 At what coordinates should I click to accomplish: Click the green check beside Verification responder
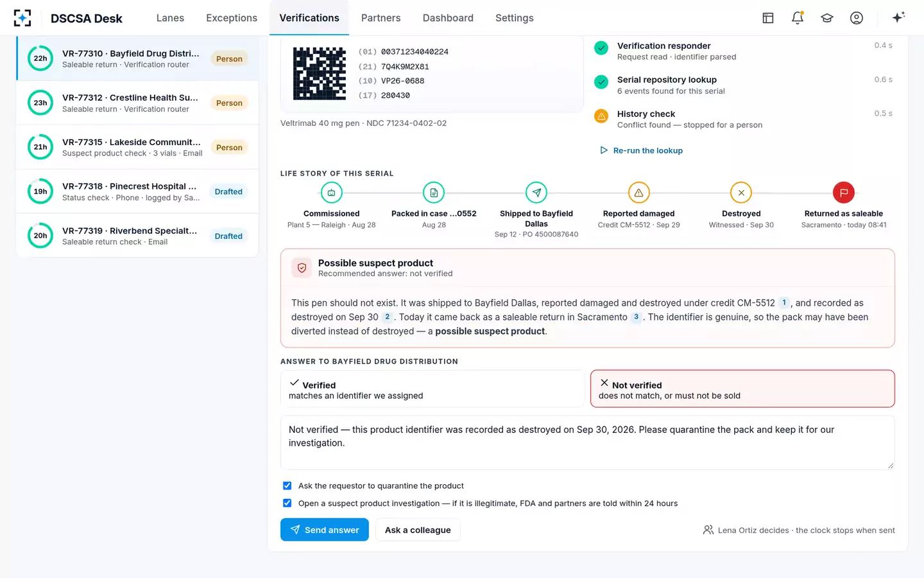click(601, 48)
